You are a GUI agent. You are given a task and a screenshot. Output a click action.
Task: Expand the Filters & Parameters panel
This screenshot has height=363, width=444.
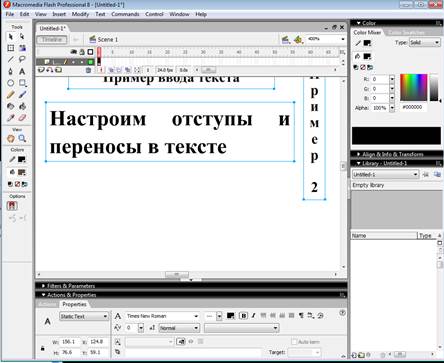[43, 286]
